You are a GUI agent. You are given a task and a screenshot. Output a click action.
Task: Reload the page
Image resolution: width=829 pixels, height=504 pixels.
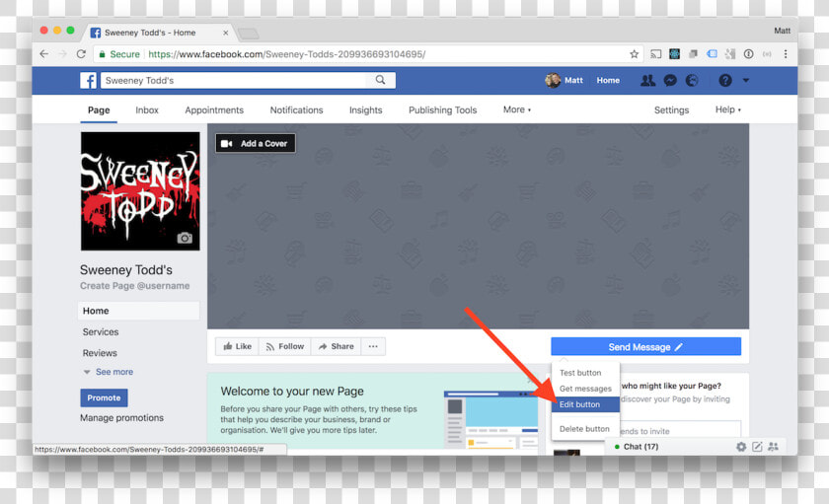pos(81,54)
